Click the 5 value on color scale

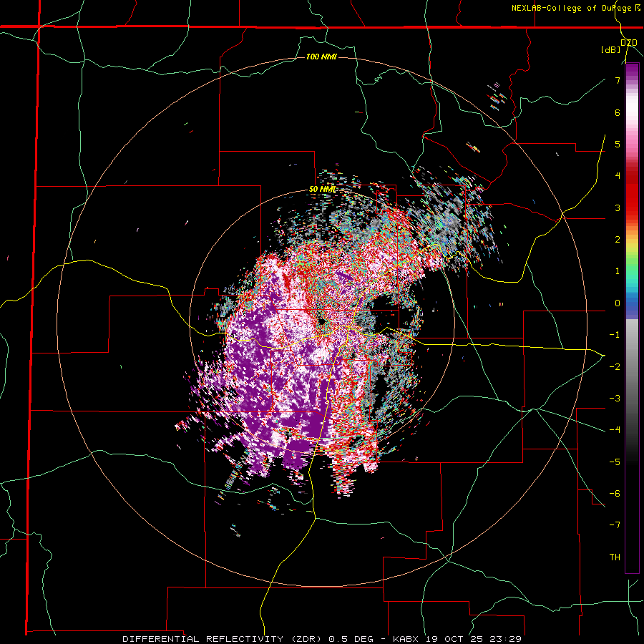(618, 144)
